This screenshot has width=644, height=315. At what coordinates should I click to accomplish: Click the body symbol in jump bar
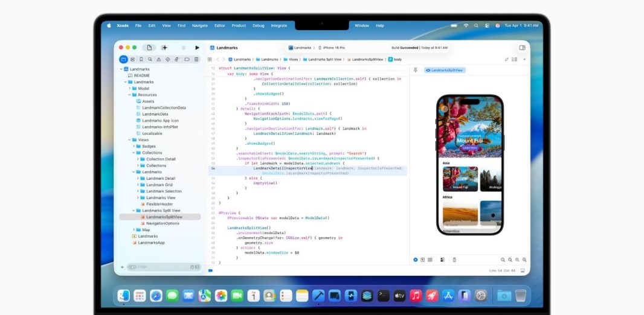394,60
